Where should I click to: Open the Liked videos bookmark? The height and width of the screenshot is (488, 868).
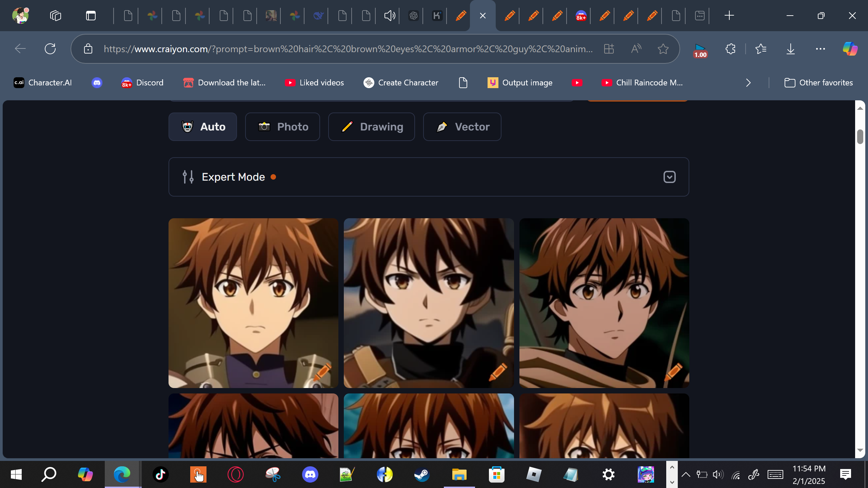314,83
